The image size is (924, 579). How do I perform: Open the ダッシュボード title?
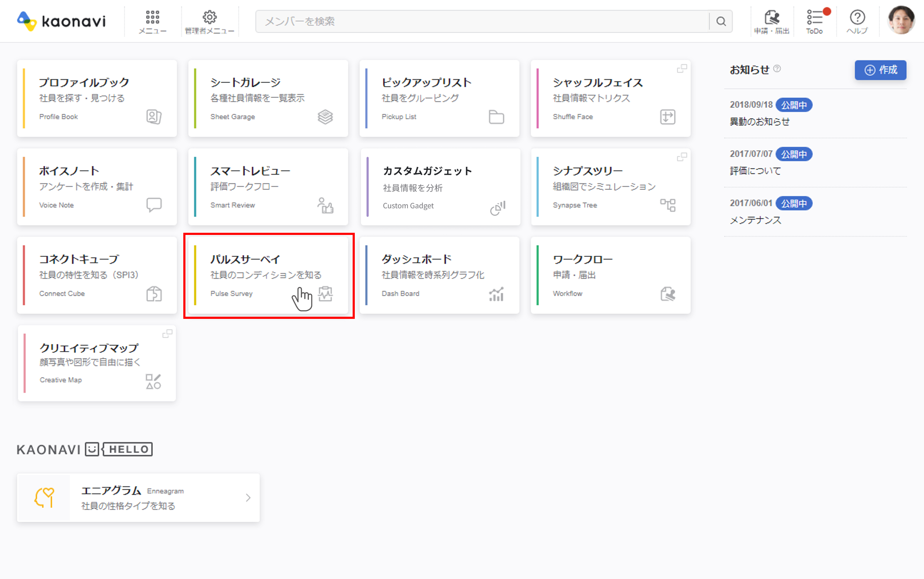point(417,259)
